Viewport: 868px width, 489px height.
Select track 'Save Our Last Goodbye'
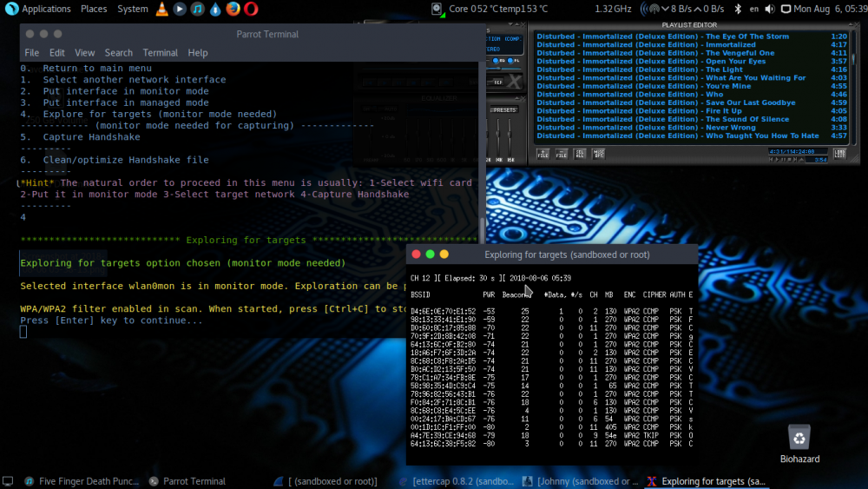coord(692,103)
